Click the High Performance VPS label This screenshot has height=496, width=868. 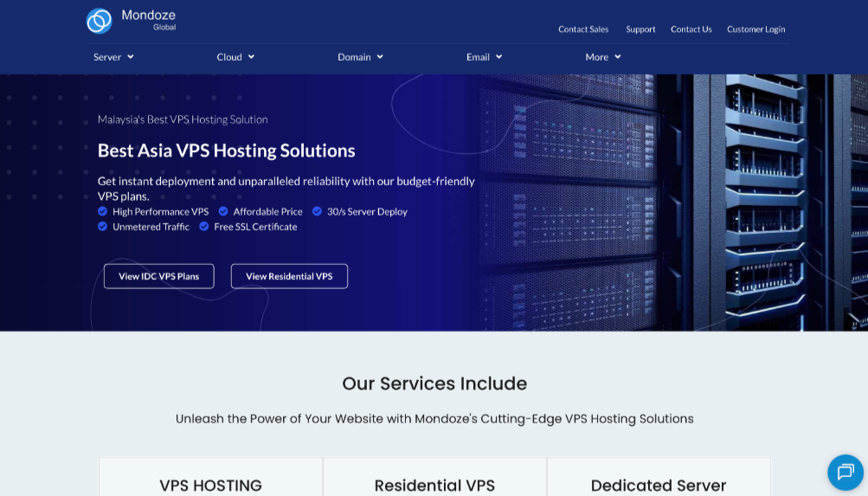coord(161,211)
